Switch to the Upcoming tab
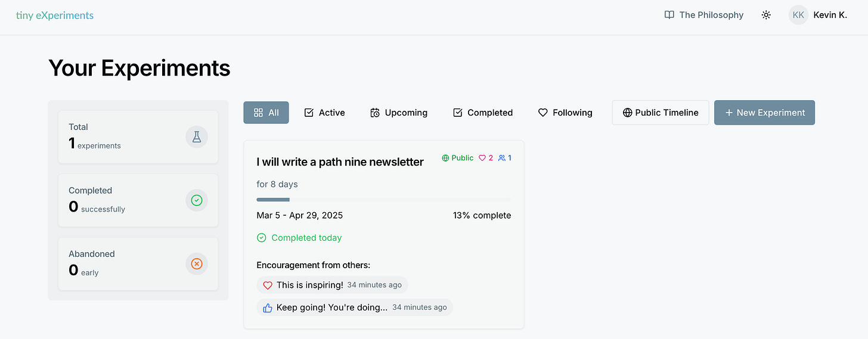The image size is (868, 339). (x=399, y=113)
